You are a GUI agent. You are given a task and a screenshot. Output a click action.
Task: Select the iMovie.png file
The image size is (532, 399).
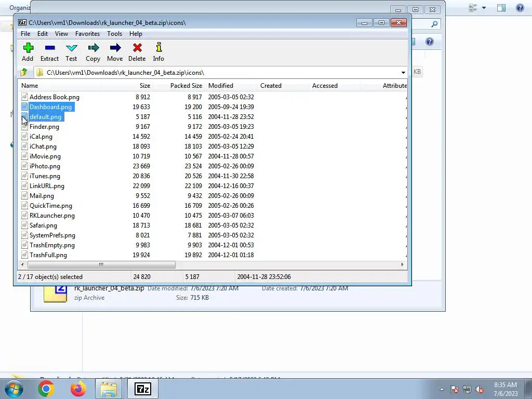coord(45,156)
